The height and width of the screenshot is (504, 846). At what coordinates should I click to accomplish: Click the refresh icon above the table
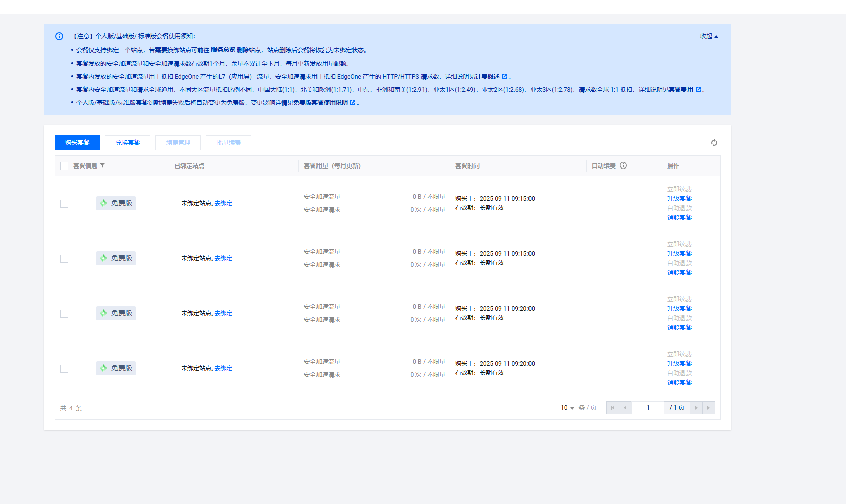coord(714,143)
